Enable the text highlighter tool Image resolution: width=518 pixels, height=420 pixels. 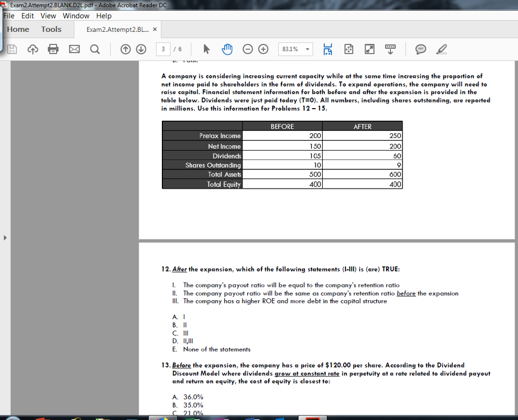click(441, 49)
